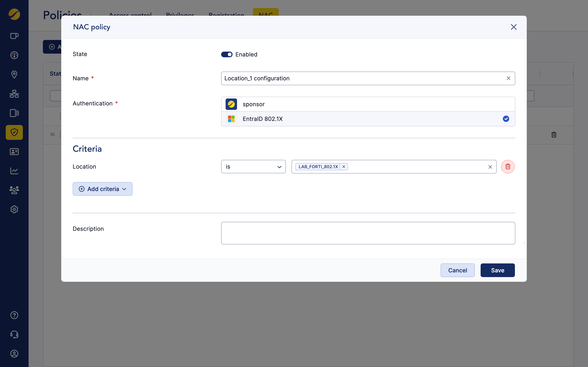Open the help question mark icon

point(14,315)
